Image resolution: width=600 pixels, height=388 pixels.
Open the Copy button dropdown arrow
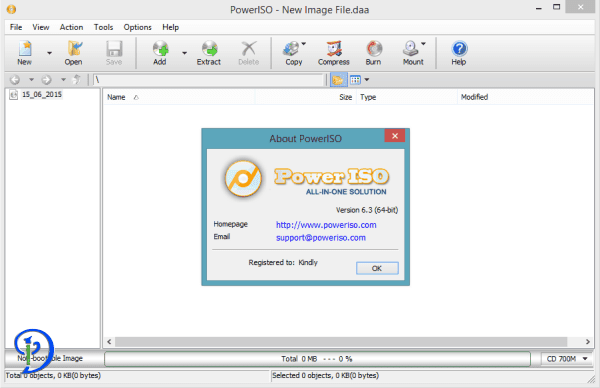(304, 44)
